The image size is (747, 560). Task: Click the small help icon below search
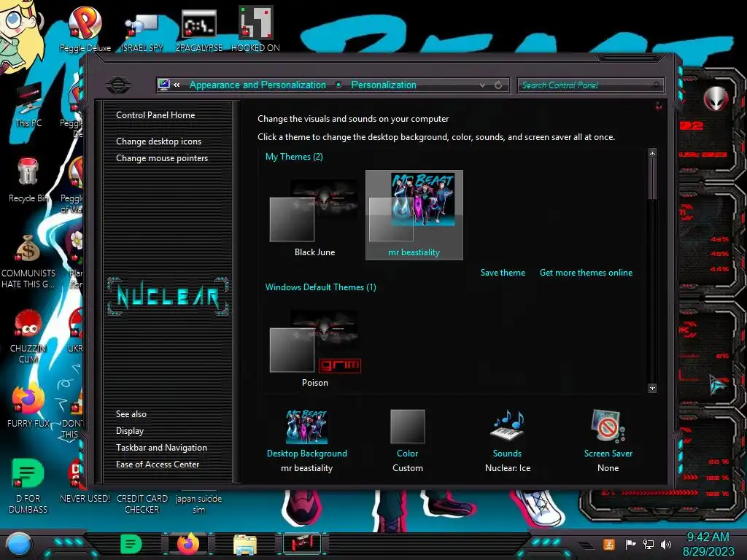pos(659,106)
